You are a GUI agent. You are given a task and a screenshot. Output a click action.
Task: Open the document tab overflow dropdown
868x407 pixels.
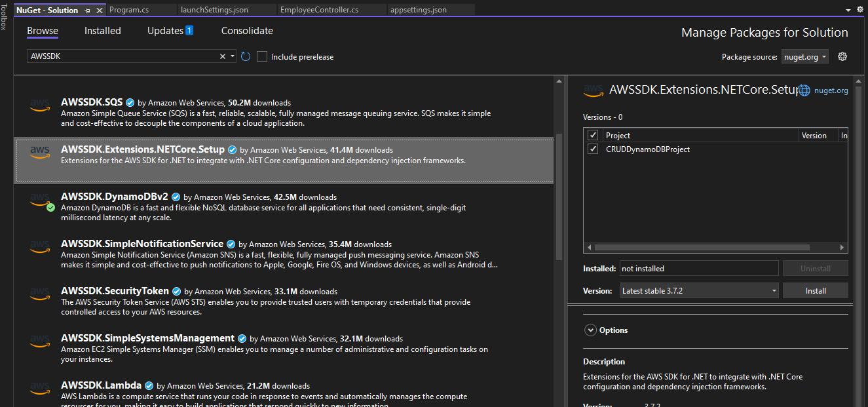[x=847, y=10]
